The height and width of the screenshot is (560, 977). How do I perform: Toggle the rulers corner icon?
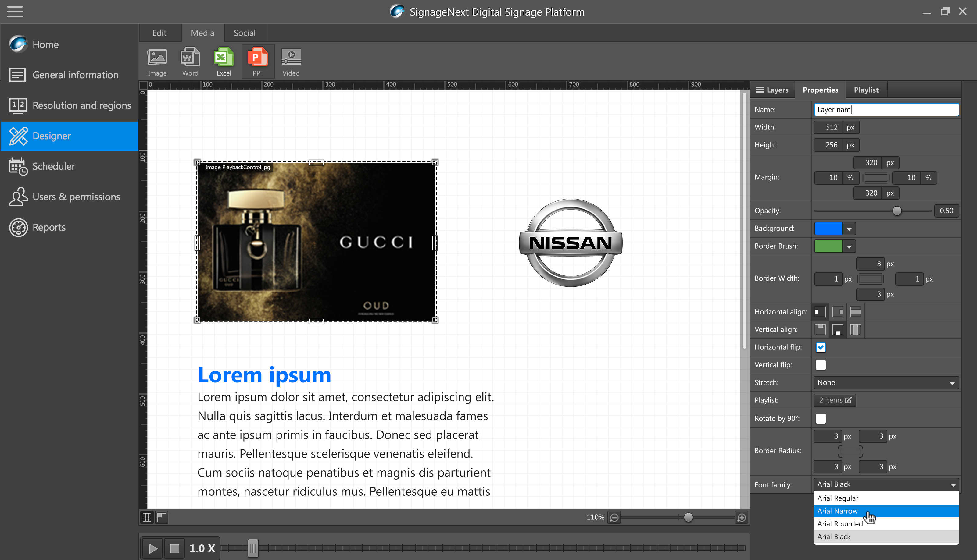point(161,517)
